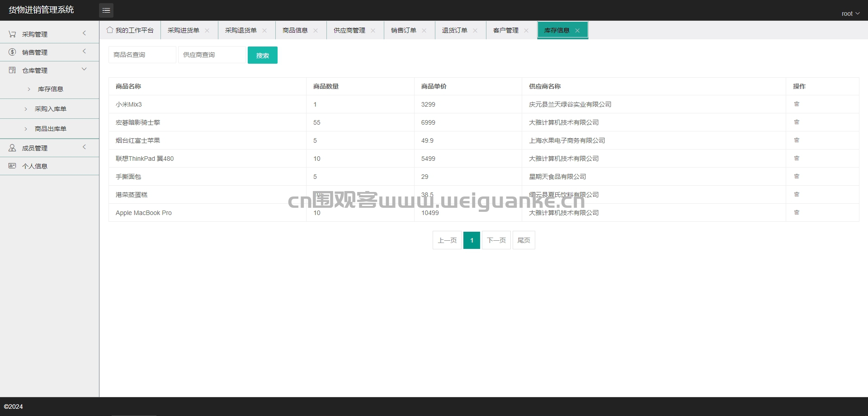Click the person icon for 成员管理
Image resolution: width=868 pixels, height=416 pixels.
click(12, 148)
